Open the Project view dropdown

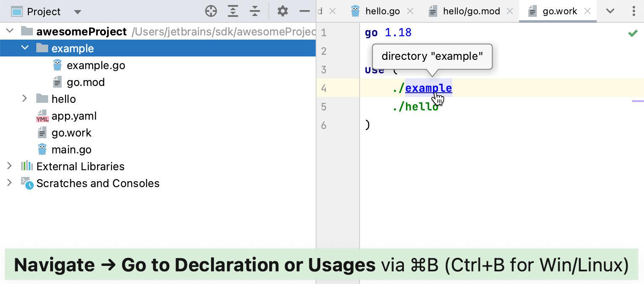77,12
